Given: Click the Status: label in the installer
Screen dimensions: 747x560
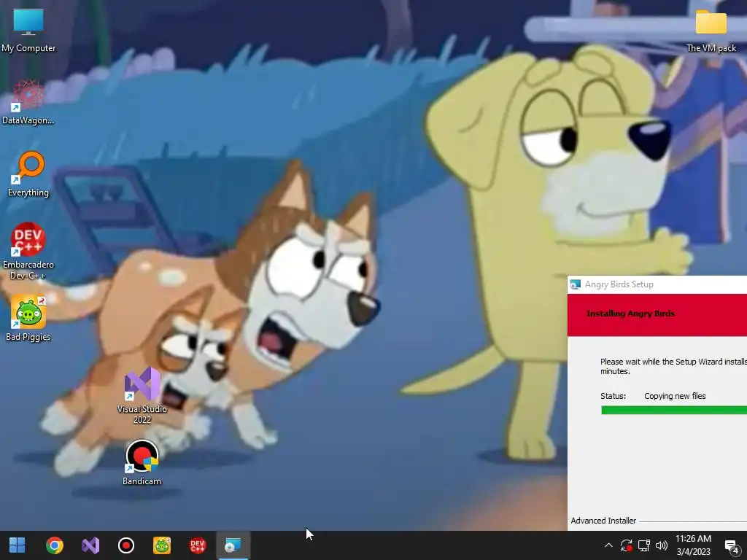Looking at the screenshot, I should click(x=613, y=396).
